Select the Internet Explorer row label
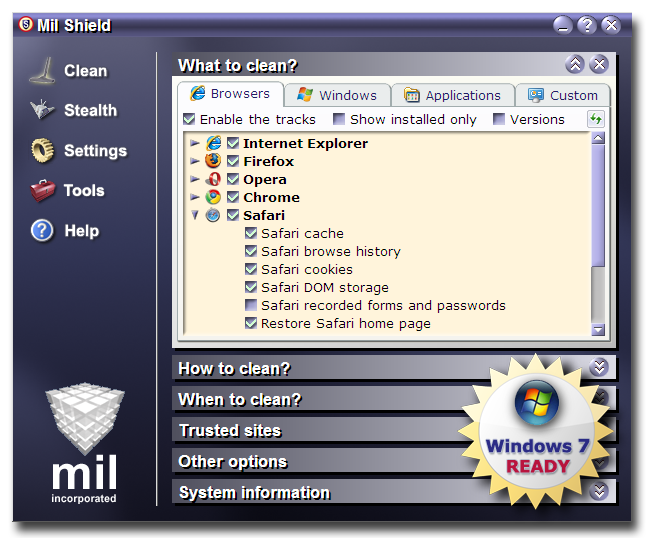Viewport: 650px width, 538px height. (x=306, y=143)
